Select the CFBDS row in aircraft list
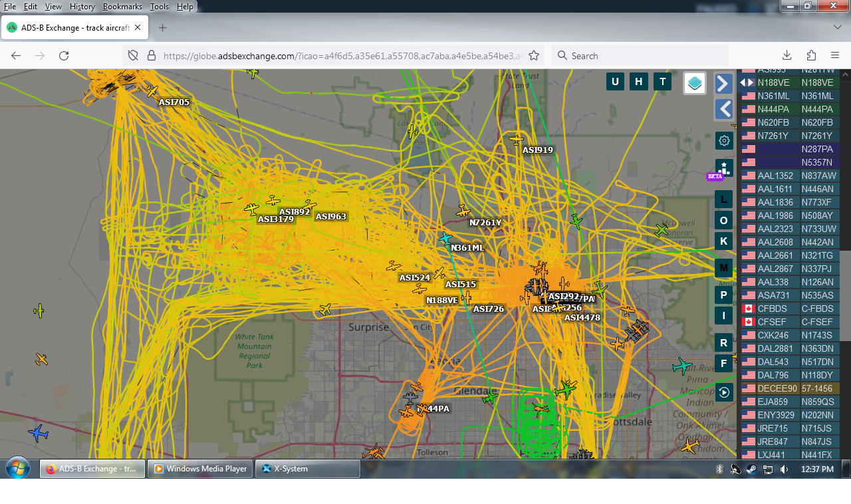Screen dimensions: 851x504 click(790, 309)
